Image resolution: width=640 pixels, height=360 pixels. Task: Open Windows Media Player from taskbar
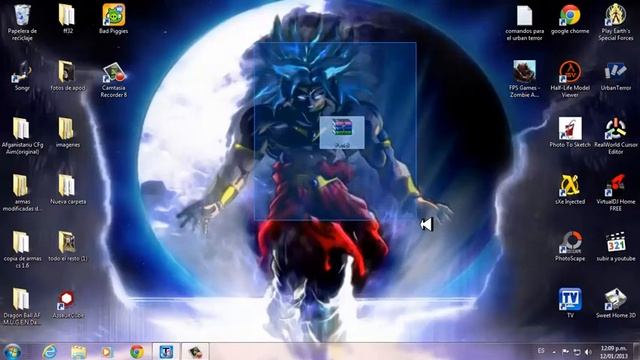tap(107, 351)
